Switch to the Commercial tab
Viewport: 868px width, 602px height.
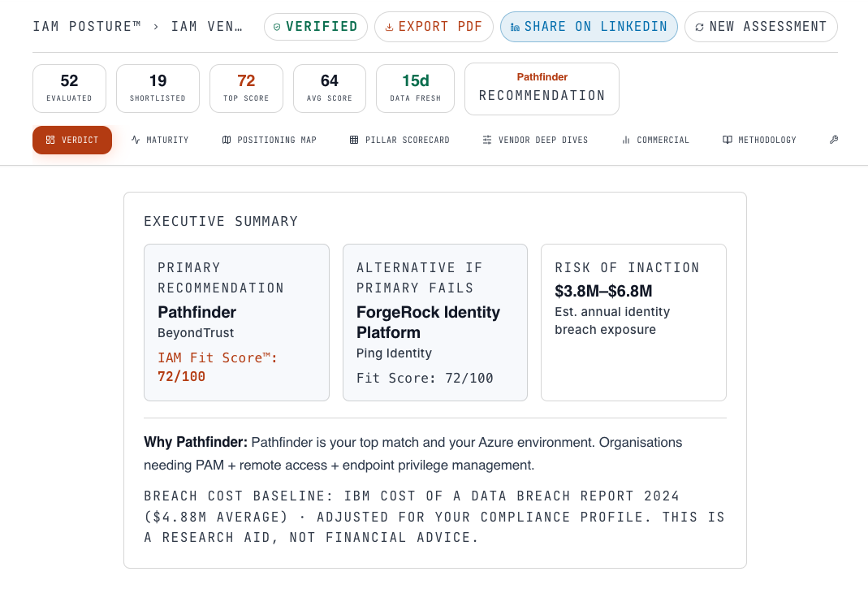click(x=656, y=140)
